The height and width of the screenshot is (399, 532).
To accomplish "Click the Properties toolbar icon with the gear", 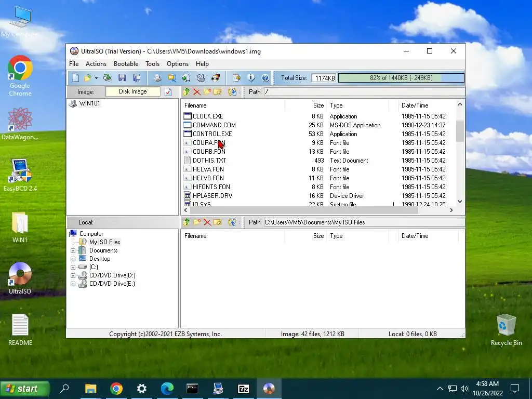I will coord(236,78).
